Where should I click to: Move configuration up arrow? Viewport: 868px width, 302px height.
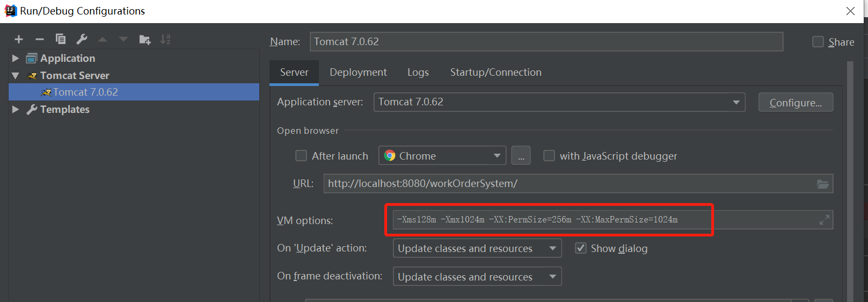click(x=103, y=39)
